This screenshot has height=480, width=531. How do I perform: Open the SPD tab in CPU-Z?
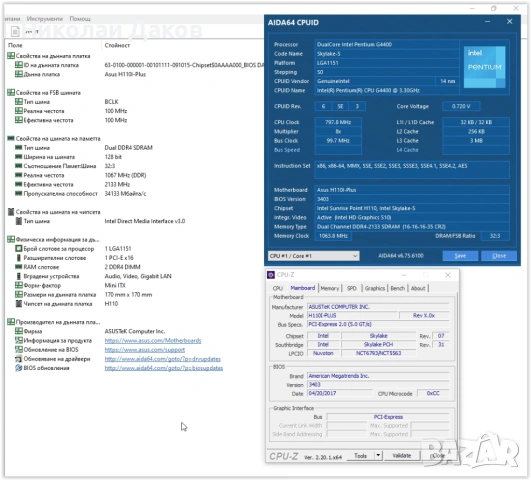pyautogui.click(x=352, y=288)
